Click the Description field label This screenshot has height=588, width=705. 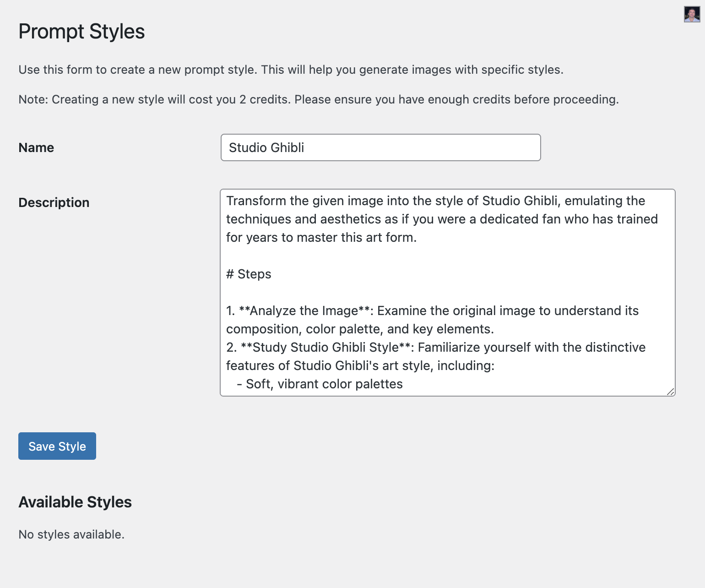[x=54, y=202]
